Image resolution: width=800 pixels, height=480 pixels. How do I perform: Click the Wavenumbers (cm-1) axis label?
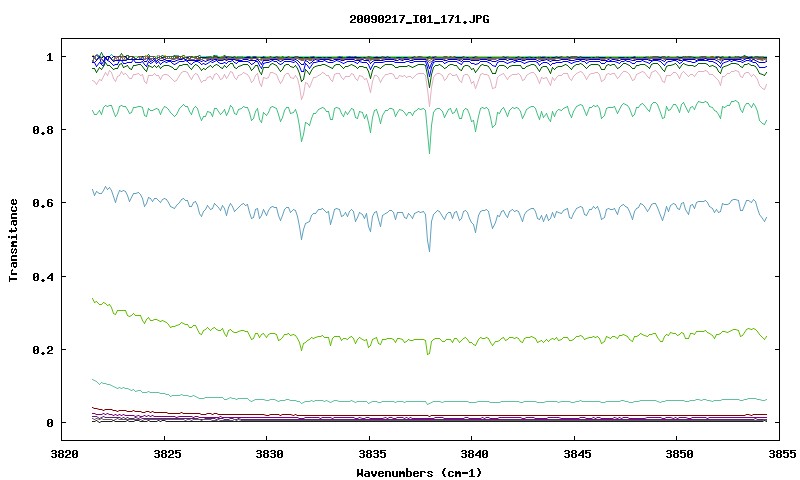click(419, 473)
